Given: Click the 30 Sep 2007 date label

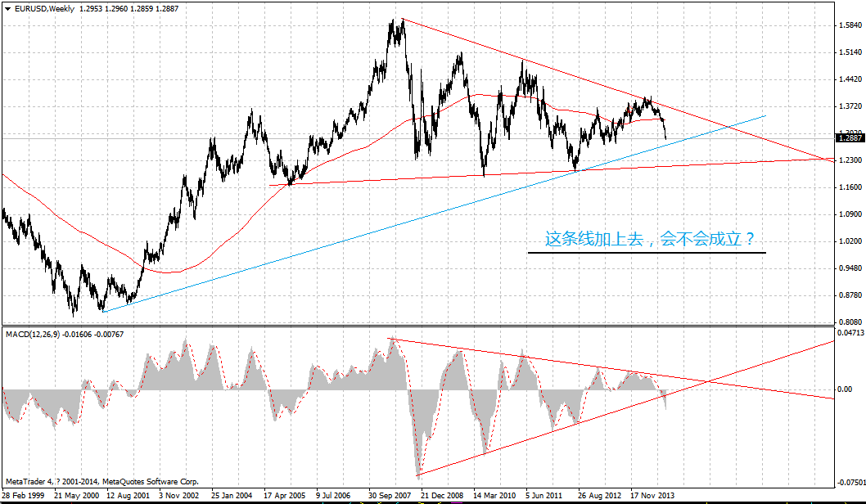Looking at the screenshot, I should 391,496.
